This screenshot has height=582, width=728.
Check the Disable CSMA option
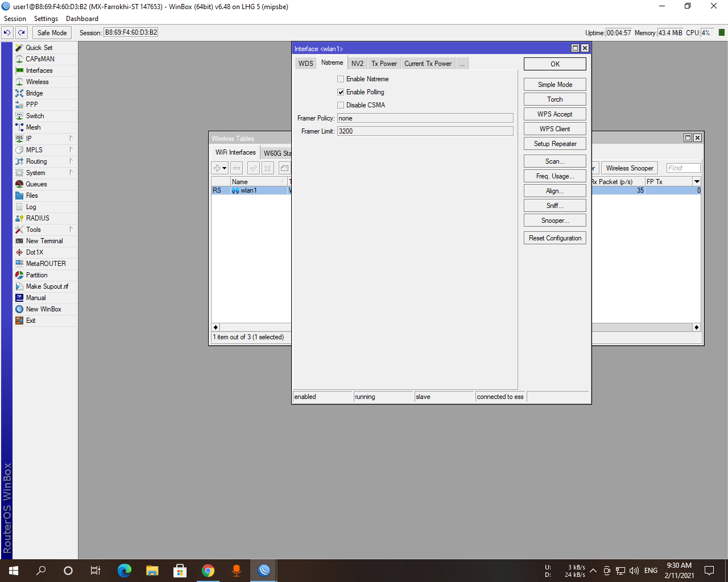341,105
